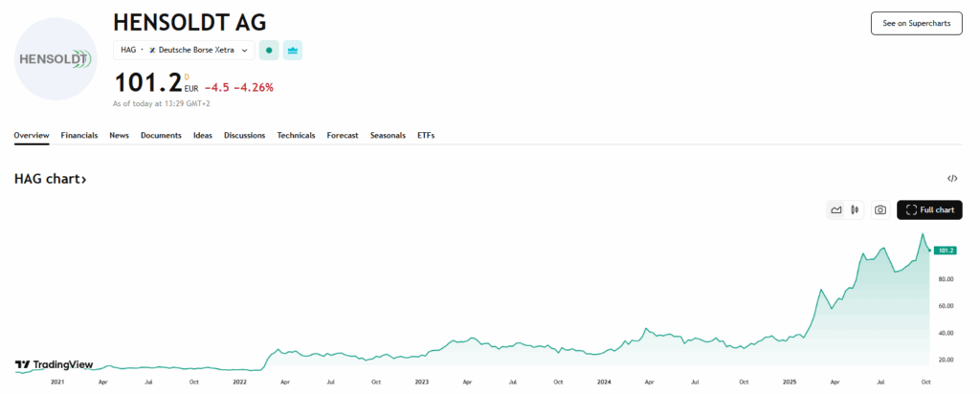This screenshot has width=980, height=394.
Task: Switch chart to area style
Action: click(x=836, y=210)
